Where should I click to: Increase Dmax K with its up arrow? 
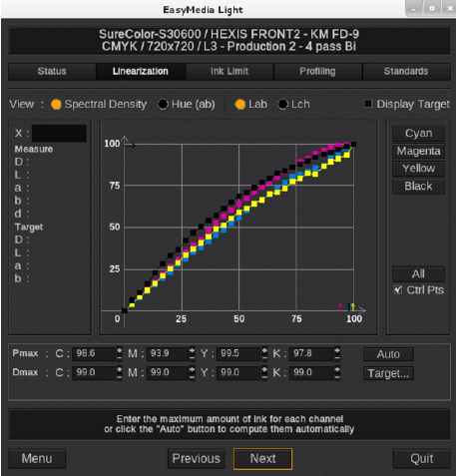[x=337, y=369]
